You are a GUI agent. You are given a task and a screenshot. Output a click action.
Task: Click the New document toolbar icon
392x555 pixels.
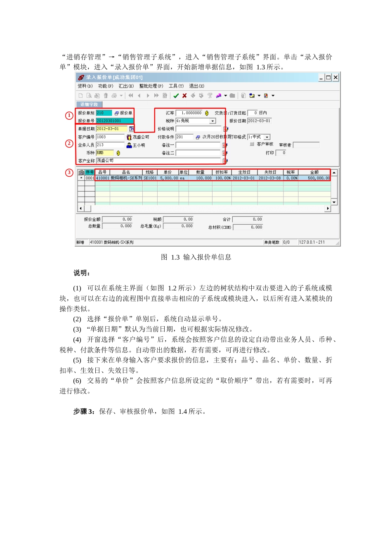coord(81,95)
